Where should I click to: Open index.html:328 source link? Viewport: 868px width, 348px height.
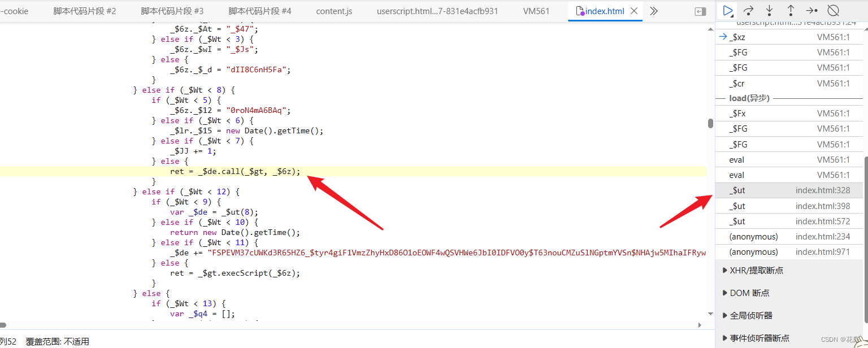point(823,190)
